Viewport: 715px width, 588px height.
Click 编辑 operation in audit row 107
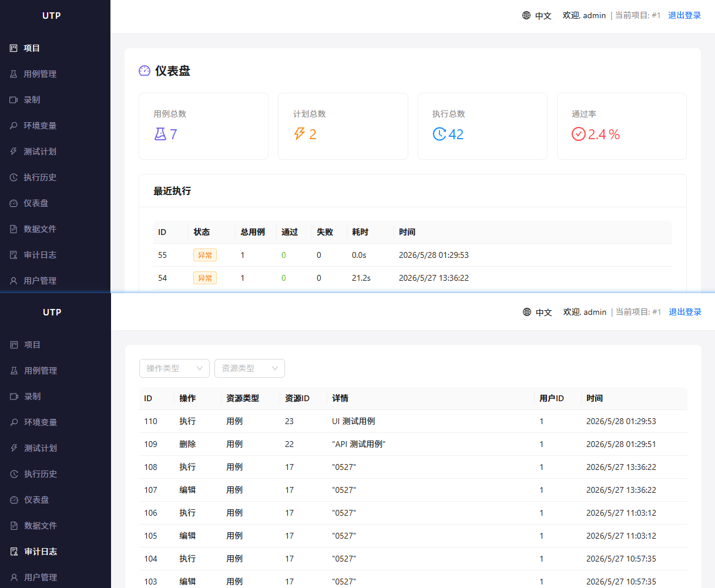(x=187, y=490)
